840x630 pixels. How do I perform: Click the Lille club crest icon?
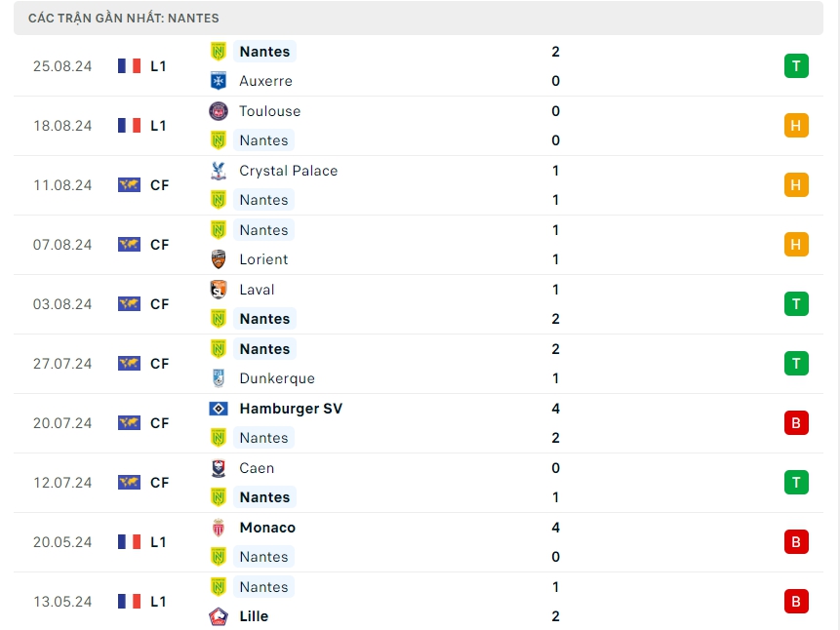(219, 616)
